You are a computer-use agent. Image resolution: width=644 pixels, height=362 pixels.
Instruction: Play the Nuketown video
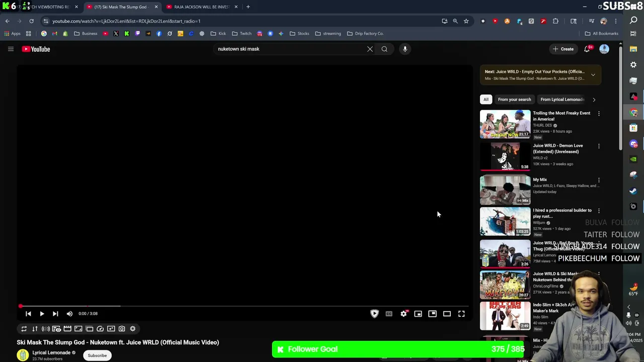coord(42,314)
